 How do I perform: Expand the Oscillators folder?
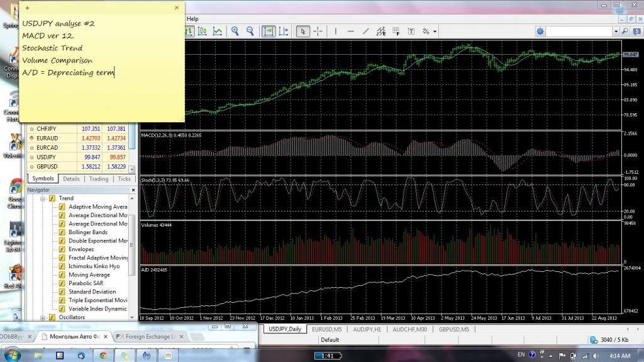coord(43,317)
